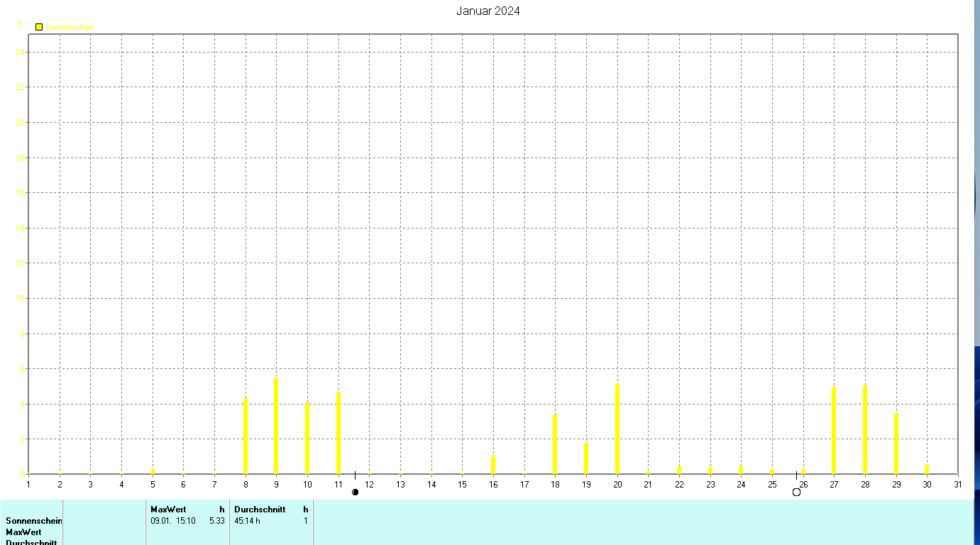Screen dimensions: 980x545
Task: Click the maximum value 5.33
Action: pos(217,521)
